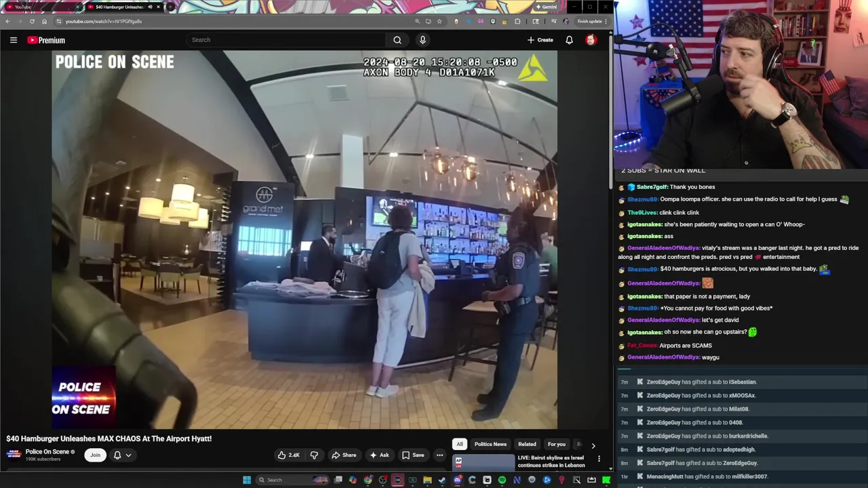Go back in Chrome browser
This screenshot has width=868, height=488.
tap(7, 21)
